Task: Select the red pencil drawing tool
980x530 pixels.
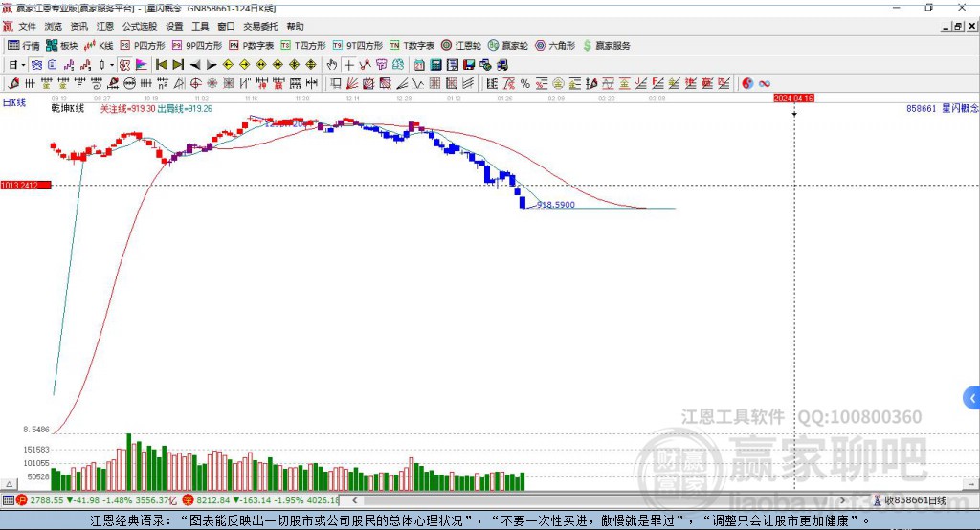Action: click(13, 83)
